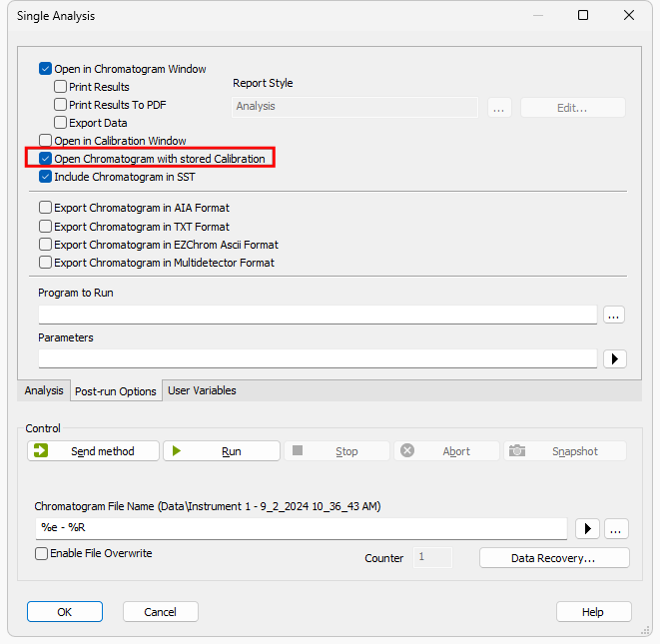Enable Export Data checkbox
This screenshot has height=644, width=660.
pyautogui.click(x=60, y=123)
